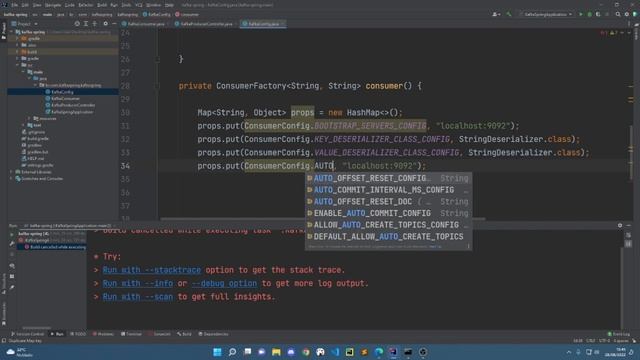Open IntelliJ IDEA icon on taskbar
Image resolution: width=640 pixels, height=360 pixels.
pyautogui.click(x=393, y=352)
